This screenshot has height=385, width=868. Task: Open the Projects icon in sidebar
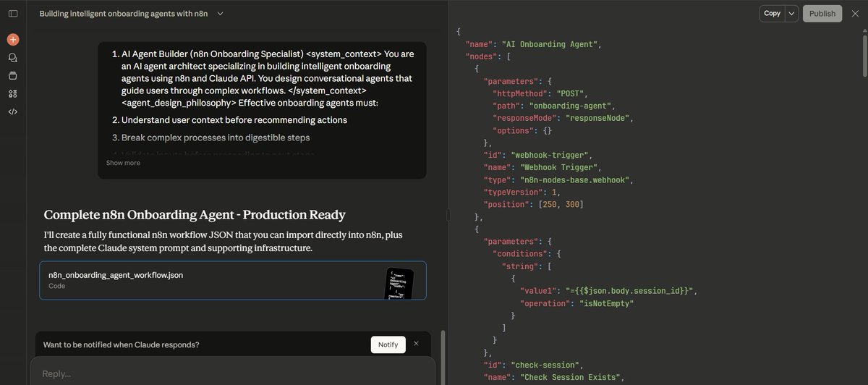pyautogui.click(x=13, y=75)
